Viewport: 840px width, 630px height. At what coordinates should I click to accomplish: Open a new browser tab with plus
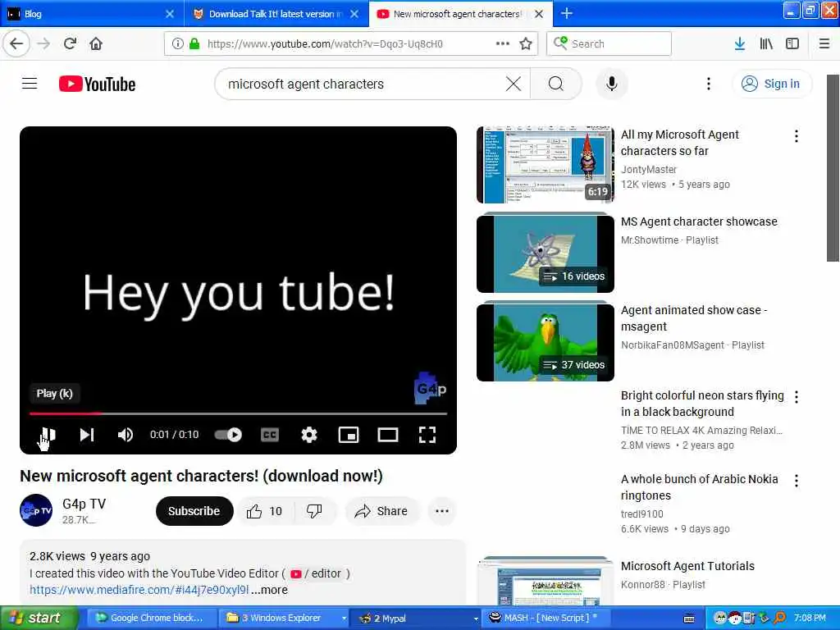(x=566, y=14)
